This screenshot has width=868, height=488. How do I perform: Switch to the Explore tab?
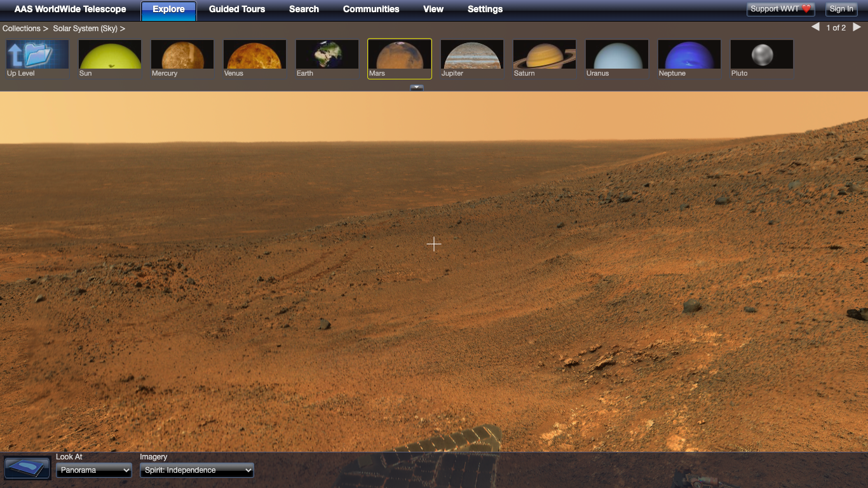168,10
